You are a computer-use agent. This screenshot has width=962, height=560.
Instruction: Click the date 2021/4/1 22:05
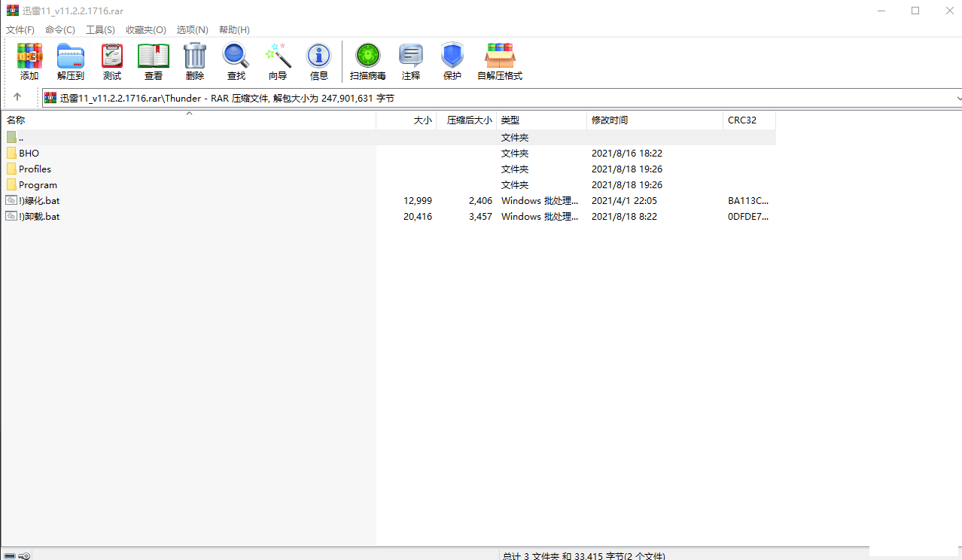click(x=624, y=200)
